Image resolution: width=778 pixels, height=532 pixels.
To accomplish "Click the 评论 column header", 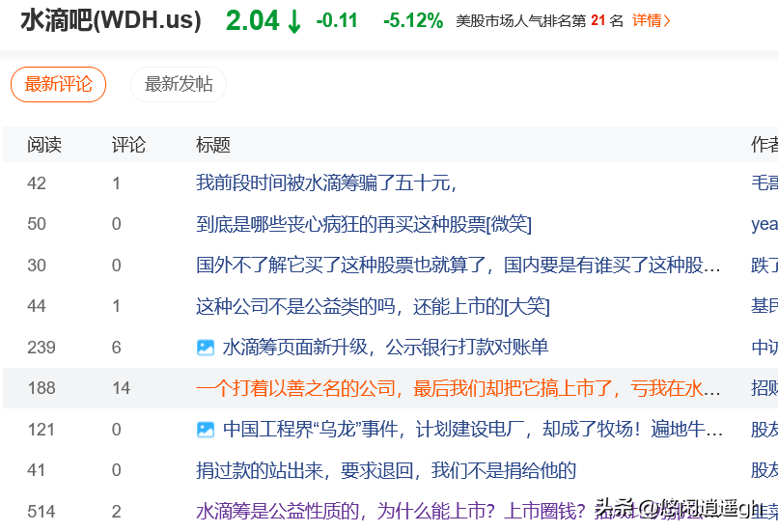I will (128, 145).
